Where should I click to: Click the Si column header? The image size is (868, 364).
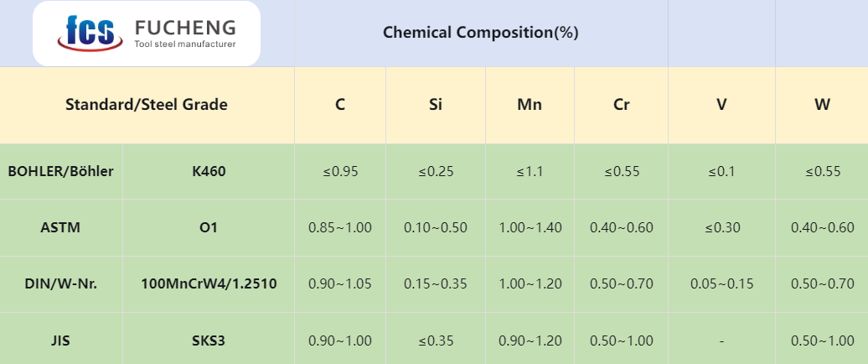(436, 105)
